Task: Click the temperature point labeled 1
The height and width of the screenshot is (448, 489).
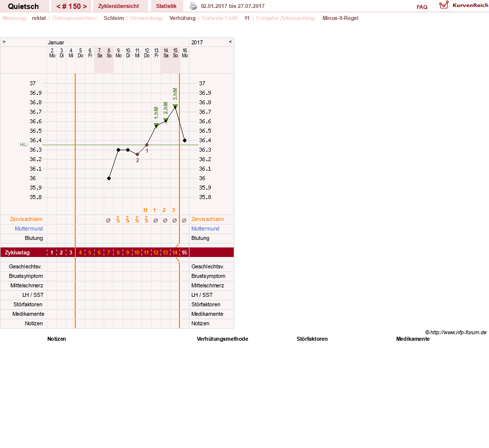Action: coord(147,145)
